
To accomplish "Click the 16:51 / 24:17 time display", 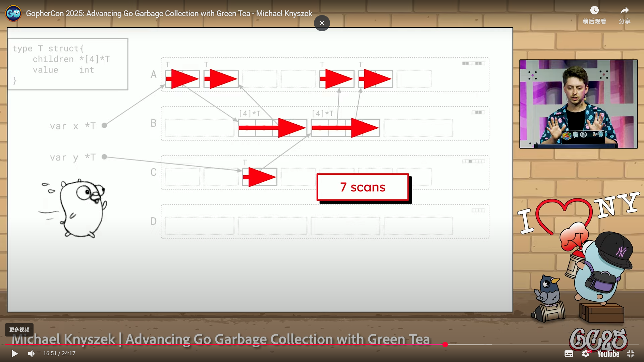I will (x=59, y=353).
